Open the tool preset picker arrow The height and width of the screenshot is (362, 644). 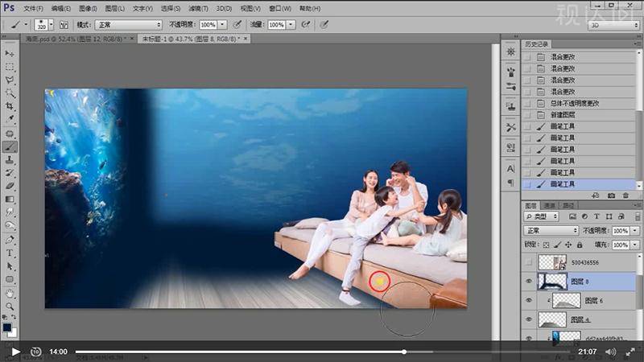click(26, 25)
